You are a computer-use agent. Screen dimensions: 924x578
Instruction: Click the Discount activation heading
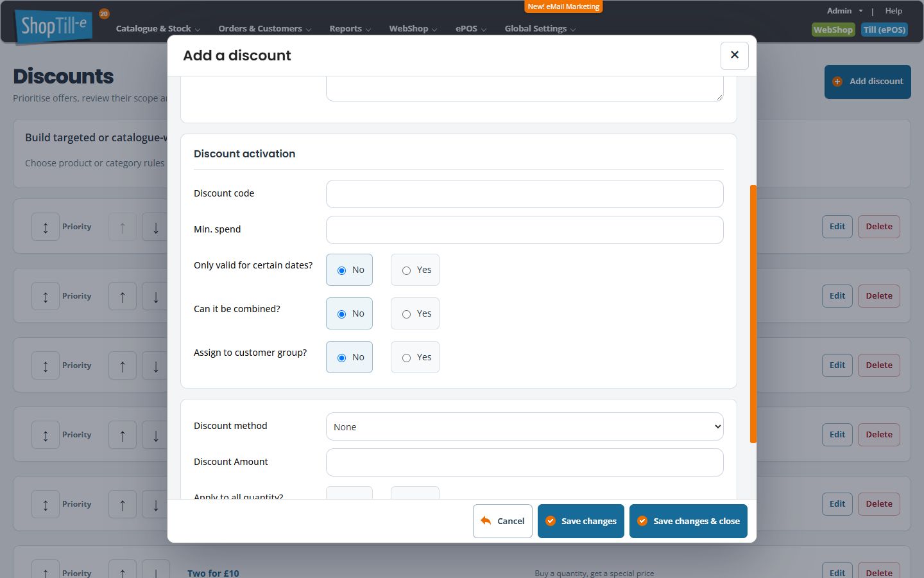point(244,153)
